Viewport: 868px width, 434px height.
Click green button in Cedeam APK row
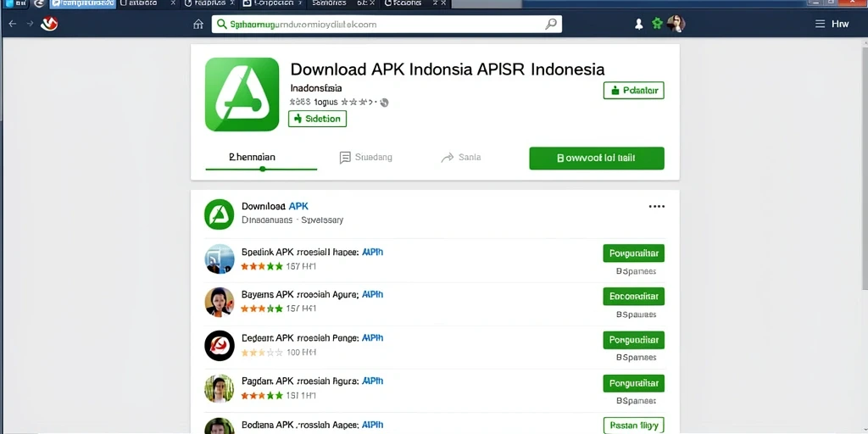point(633,339)
